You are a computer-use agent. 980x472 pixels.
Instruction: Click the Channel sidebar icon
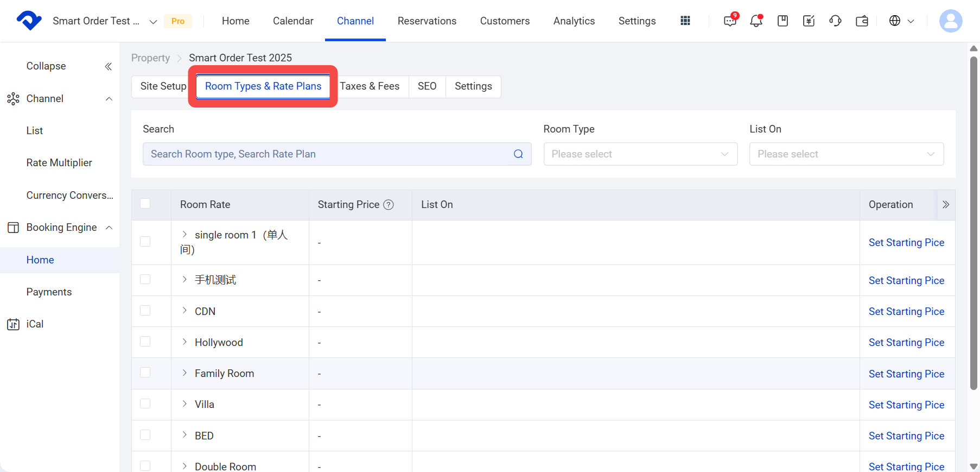13,99
